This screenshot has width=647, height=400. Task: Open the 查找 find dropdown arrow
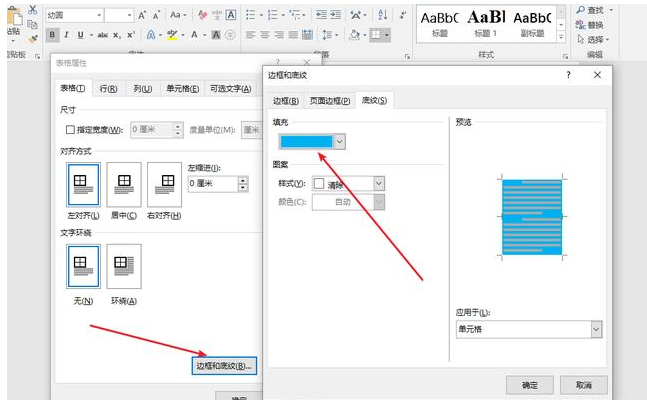[x=611, y=9]
